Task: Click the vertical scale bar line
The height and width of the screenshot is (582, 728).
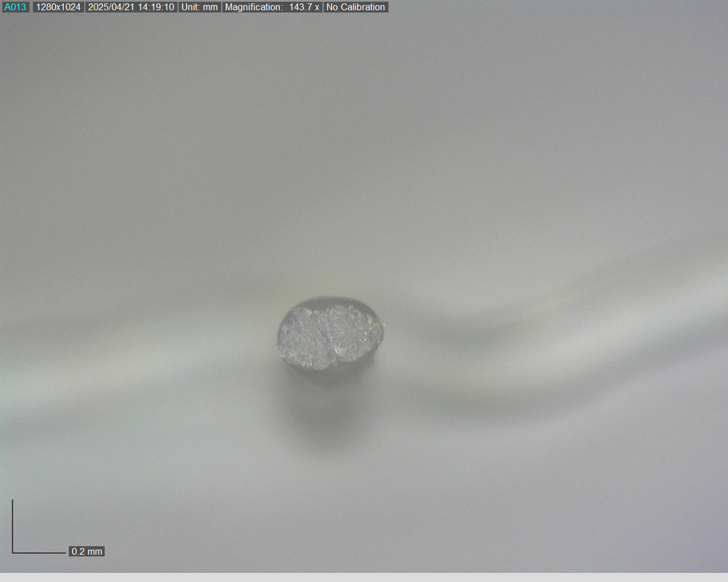Action: pyautogui.click(x=13, y=526)
